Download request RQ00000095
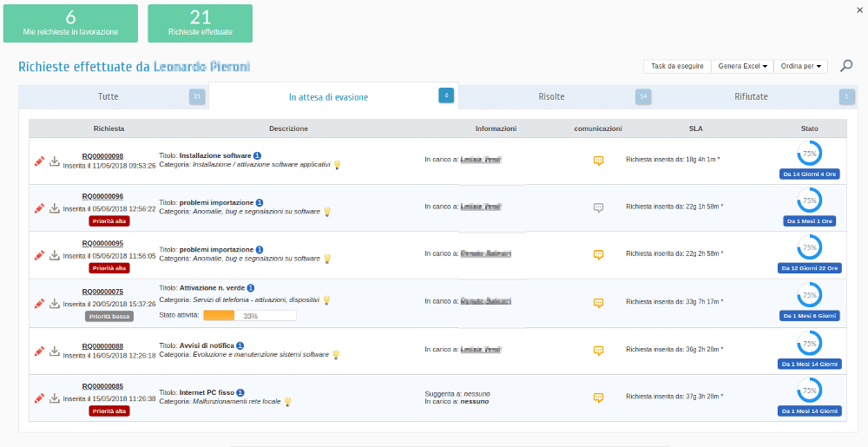This screenshot has width=868, height=447. (54, 255)
